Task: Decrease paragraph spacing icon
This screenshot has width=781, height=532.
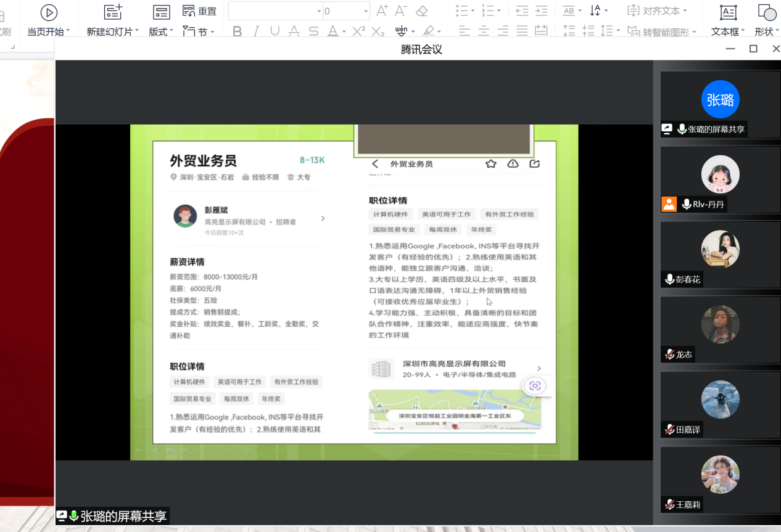Action: 588,31
